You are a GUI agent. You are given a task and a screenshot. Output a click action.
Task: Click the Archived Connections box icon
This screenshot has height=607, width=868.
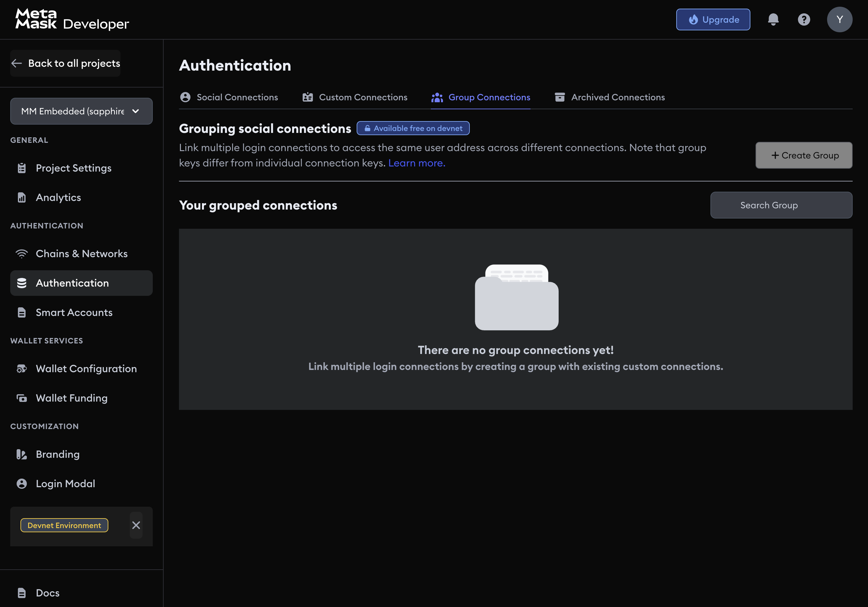(x=560, y=97)
